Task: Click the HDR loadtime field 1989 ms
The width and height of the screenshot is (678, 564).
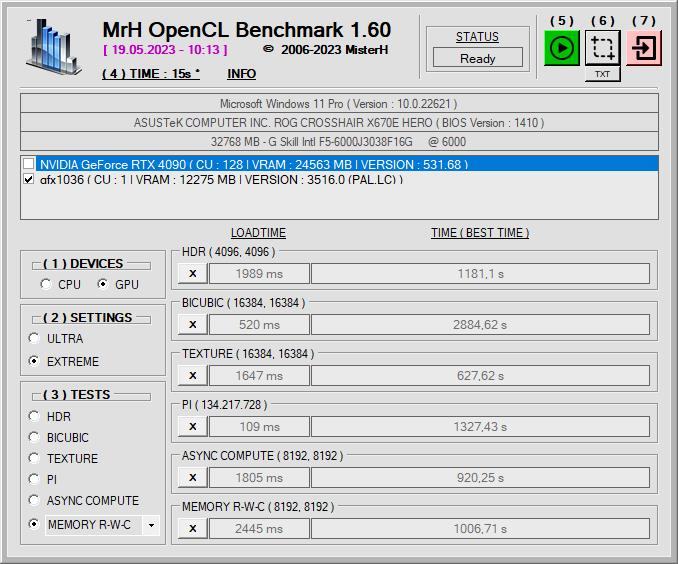Action: (x=259, y=273)
